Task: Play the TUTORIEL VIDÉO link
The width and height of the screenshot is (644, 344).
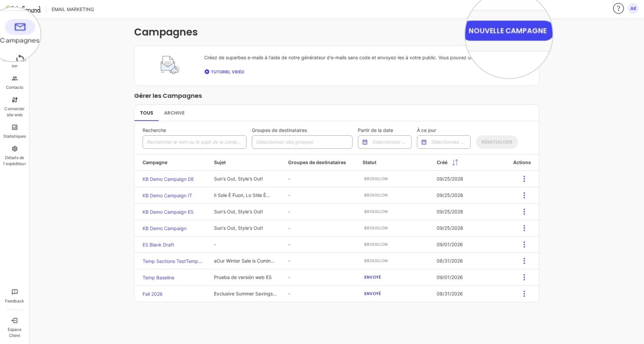Action: click(224, 72)
